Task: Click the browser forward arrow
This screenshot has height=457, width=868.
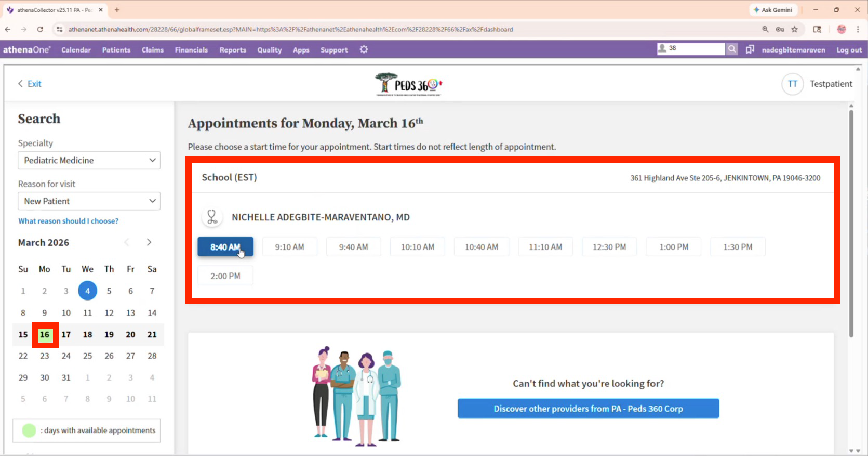Action: [24, 30]
